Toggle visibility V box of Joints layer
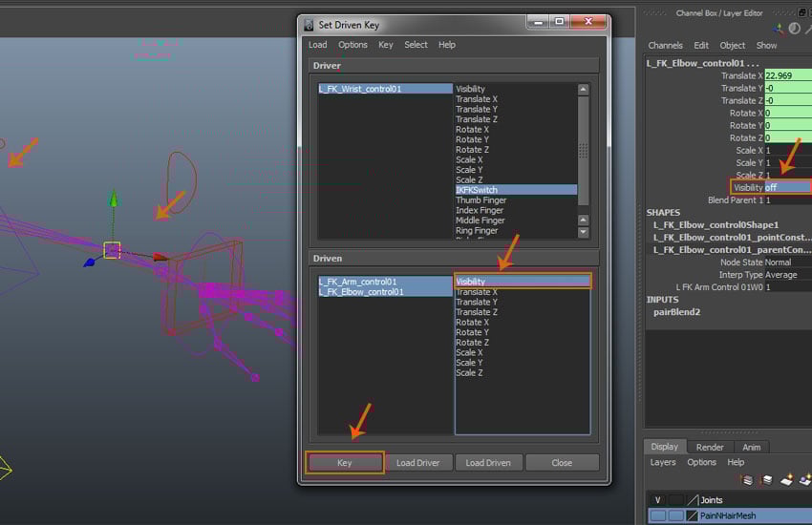The height and width of the screenshot is (525, 812). (657, 500)
